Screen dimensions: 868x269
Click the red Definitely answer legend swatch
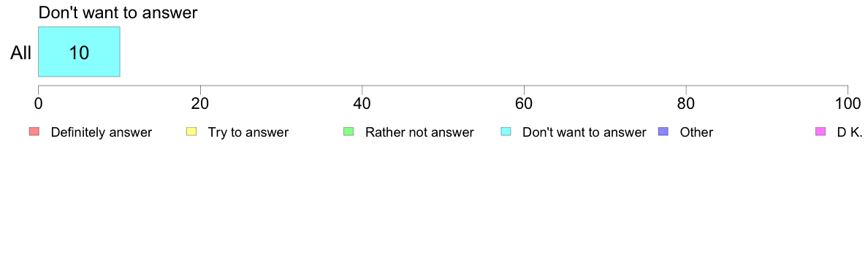tap(34, 132)
